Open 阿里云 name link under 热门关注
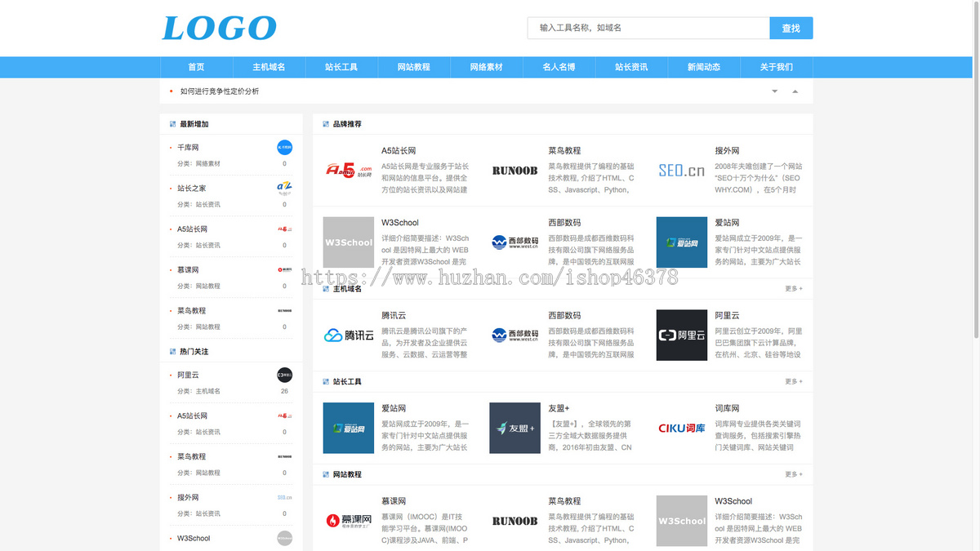The image size is (980, 551). click(188, 375)
